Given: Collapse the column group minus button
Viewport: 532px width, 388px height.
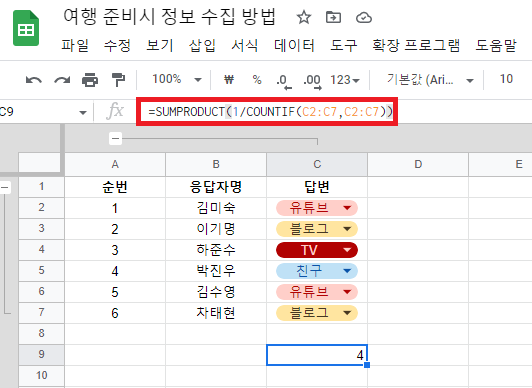Looking at the screenshot, I should (x=115, y=138).
